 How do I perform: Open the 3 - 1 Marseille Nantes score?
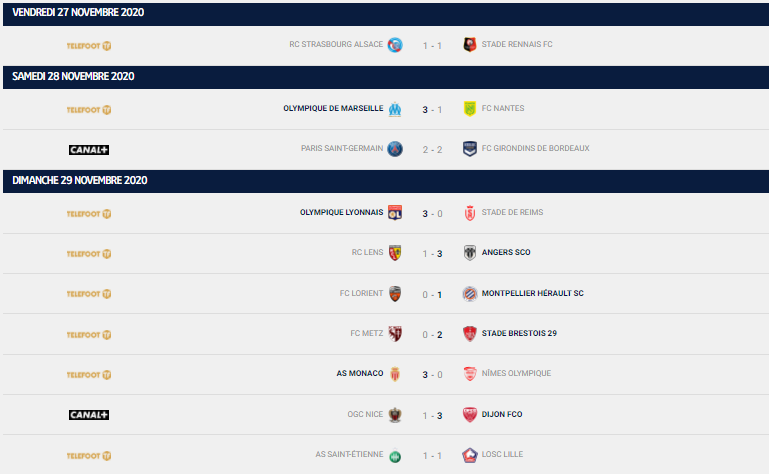432,109
